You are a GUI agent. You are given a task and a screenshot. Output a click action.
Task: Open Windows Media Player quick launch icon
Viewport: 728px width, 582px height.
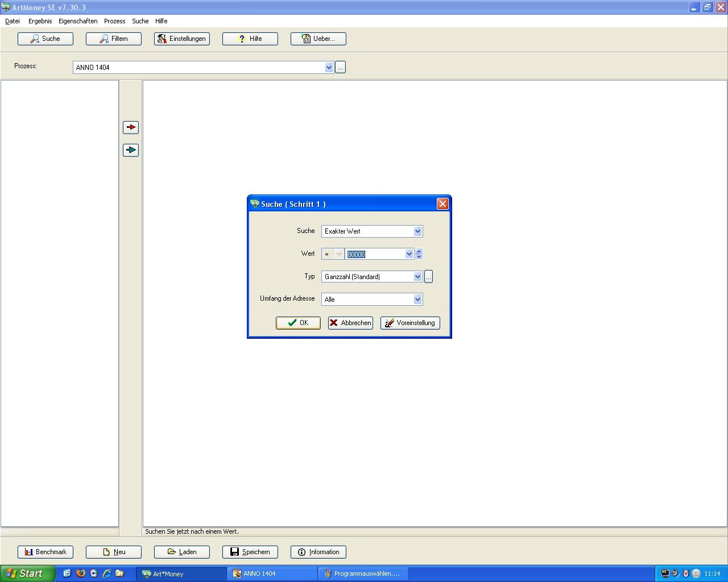[x=93, y=573]
